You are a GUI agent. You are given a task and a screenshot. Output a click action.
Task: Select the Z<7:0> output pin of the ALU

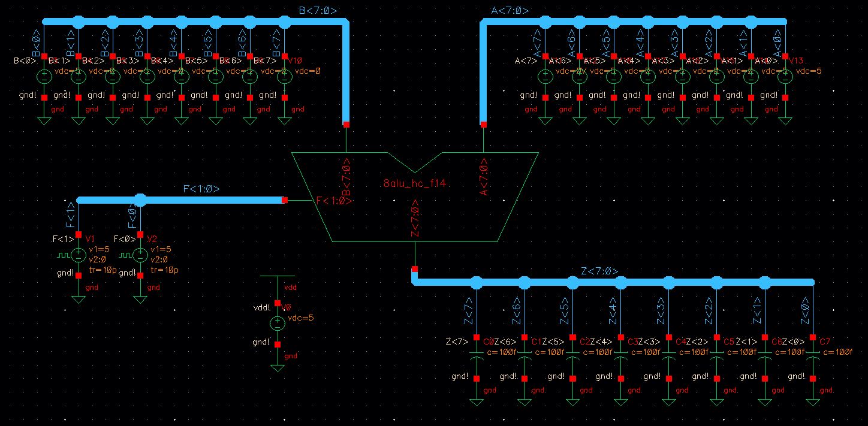click(x=415, y=268)
